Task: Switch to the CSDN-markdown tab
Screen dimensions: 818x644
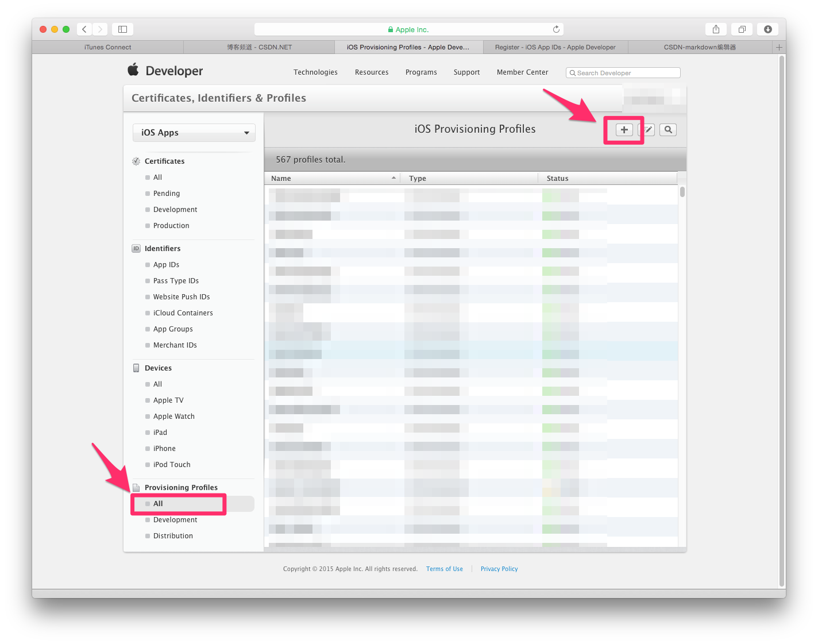Action: click(700, 47)
